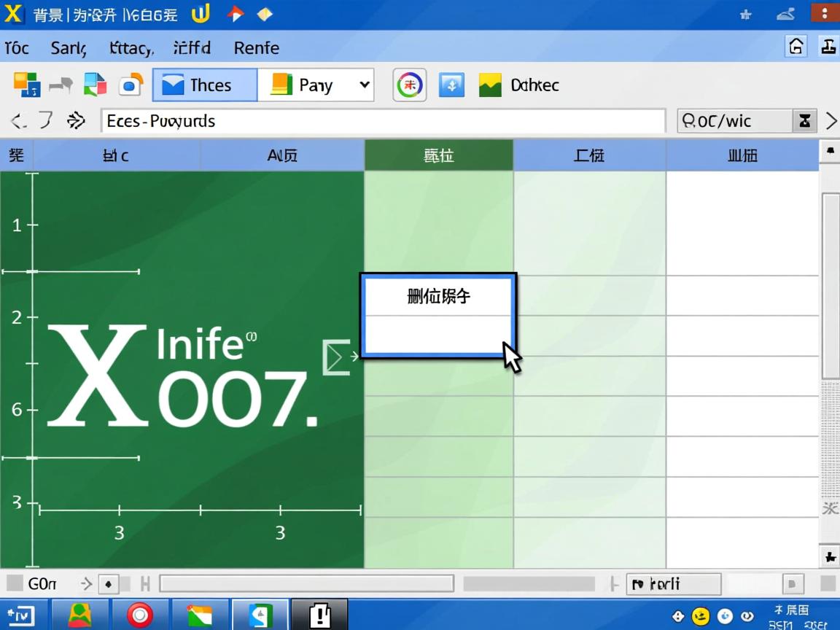Screen dimensions: 840x630
Task: Click the clipboard paste icon in the toolbar
Action: point(96,85)
